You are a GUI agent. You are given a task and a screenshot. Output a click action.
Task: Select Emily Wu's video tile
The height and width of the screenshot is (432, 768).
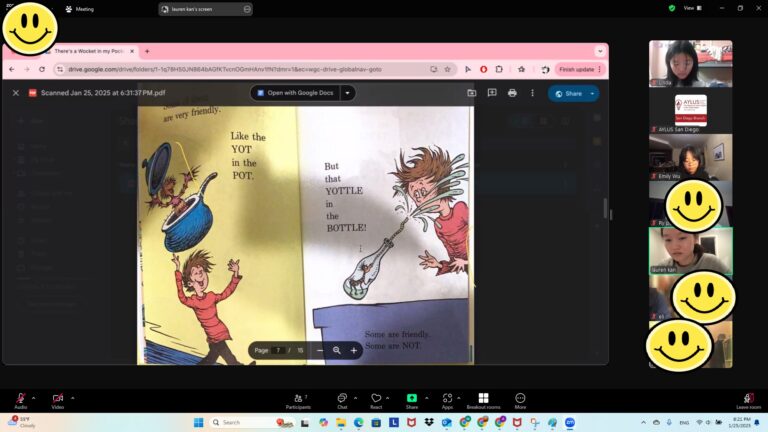coord(691,157)
